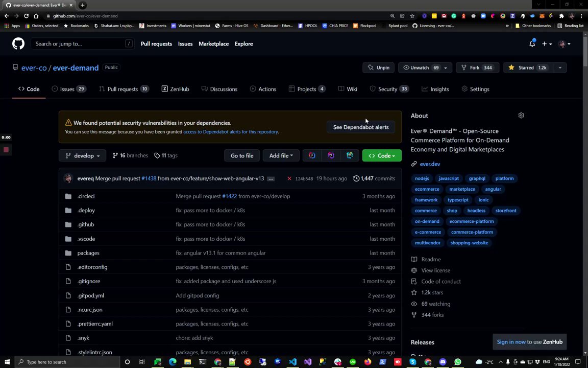Open the 16 branches link

130,155
